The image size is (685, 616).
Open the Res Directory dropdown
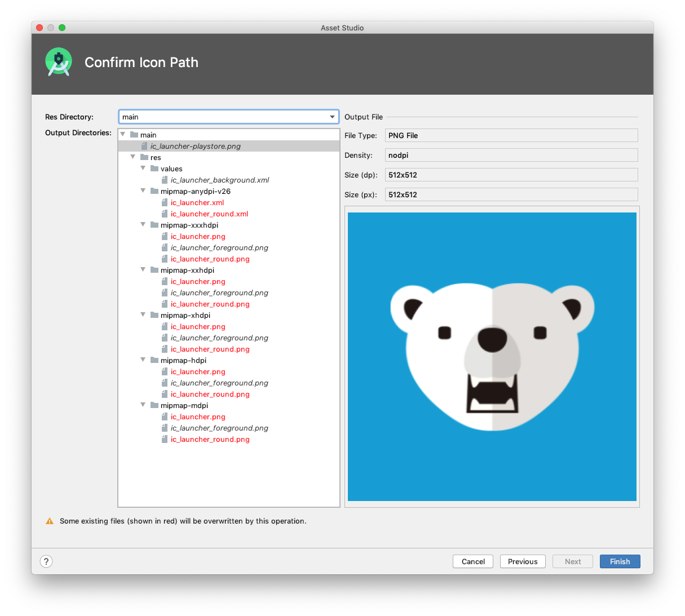tap(332, 117)
